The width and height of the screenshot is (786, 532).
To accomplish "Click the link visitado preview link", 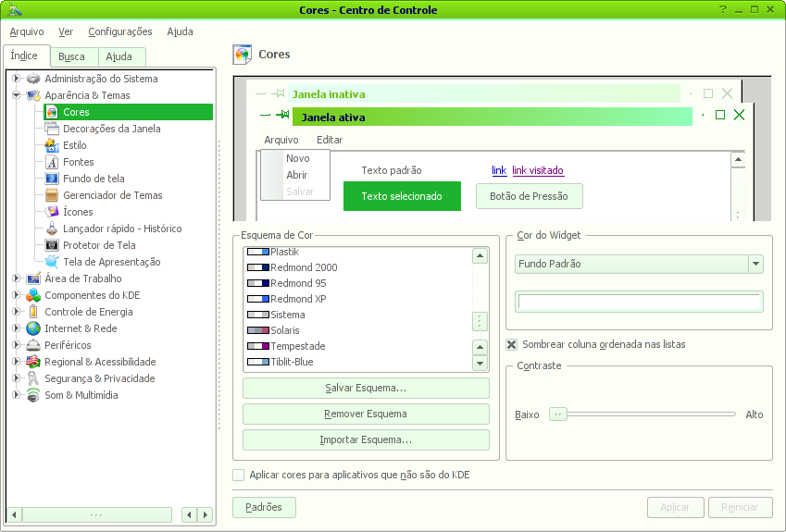I will coord(537,170).
